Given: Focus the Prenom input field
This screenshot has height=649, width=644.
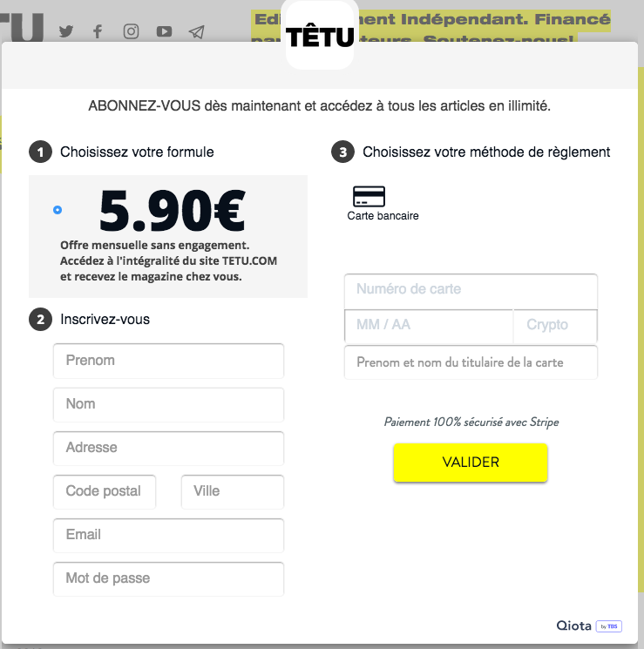Looking at the screenshot, I should (168, 361).
